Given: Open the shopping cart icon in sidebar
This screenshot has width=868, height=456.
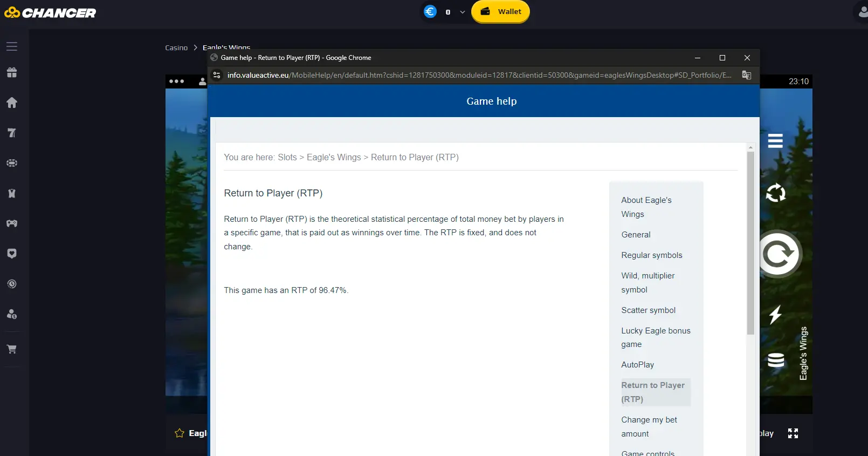Looking at the screenshot, I should click(x=12, y=349).
